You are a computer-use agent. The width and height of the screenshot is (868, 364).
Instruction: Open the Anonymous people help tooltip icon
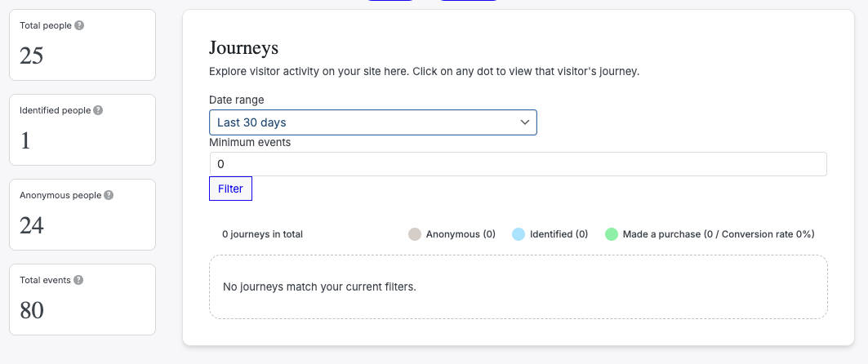pos(109,195)
